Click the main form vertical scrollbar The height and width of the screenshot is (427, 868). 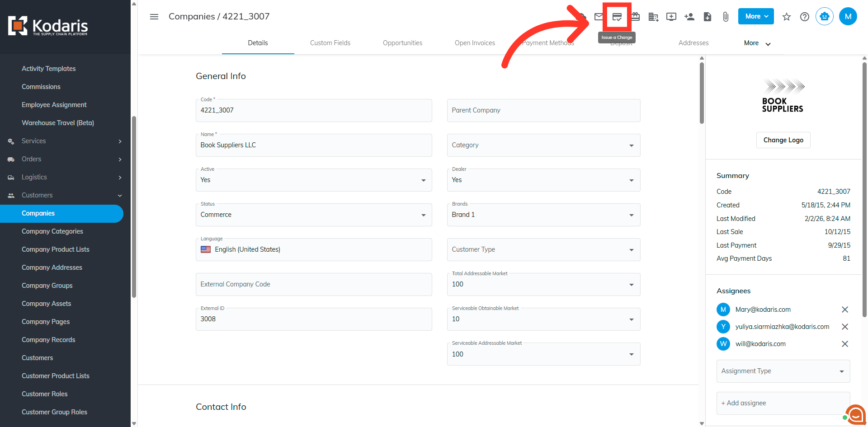(702, 93)
